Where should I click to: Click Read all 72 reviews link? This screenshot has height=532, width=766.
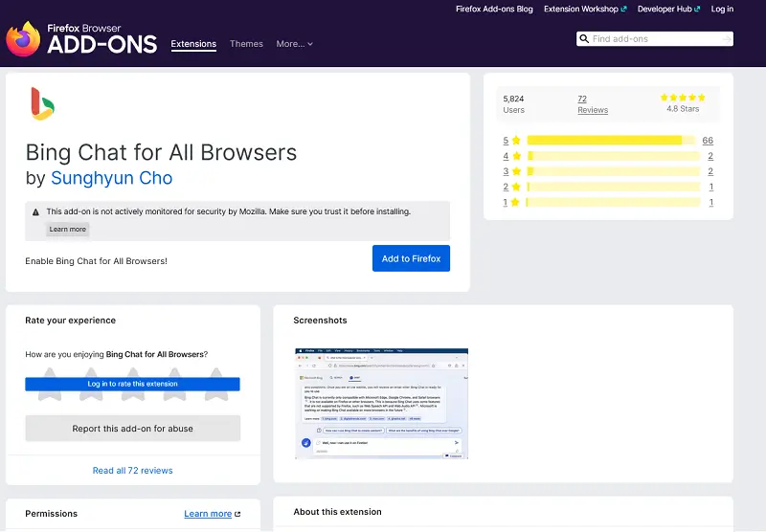132,471
